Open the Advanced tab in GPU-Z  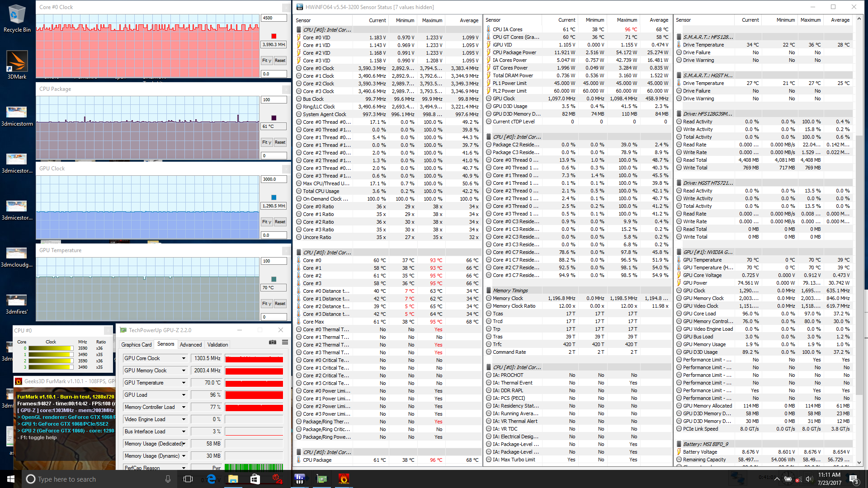(x=191, y=345)
